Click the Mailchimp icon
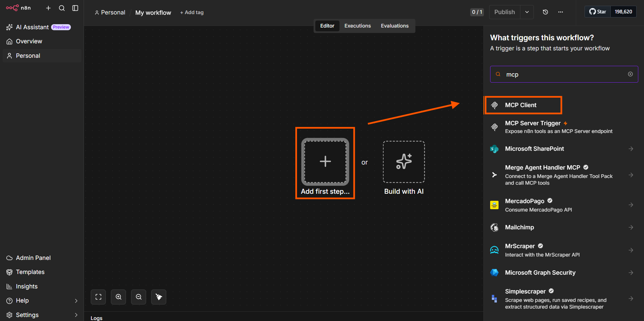 click(x=495, y=227)
